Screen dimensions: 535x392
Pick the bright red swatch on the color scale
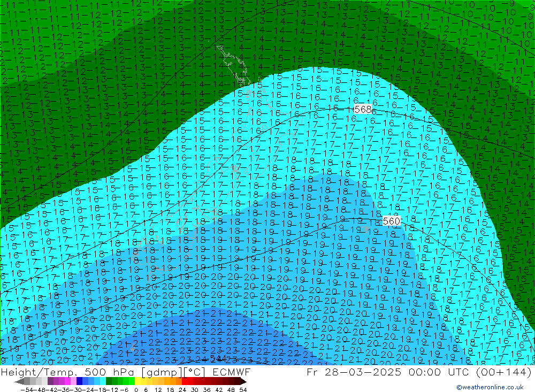187,381
